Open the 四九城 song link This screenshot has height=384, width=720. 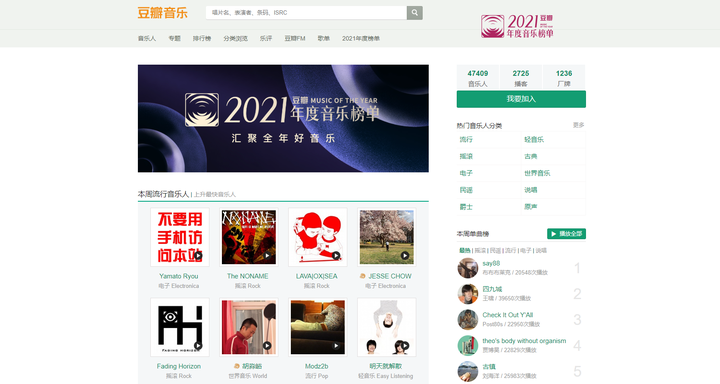click(x=492, y=289)
